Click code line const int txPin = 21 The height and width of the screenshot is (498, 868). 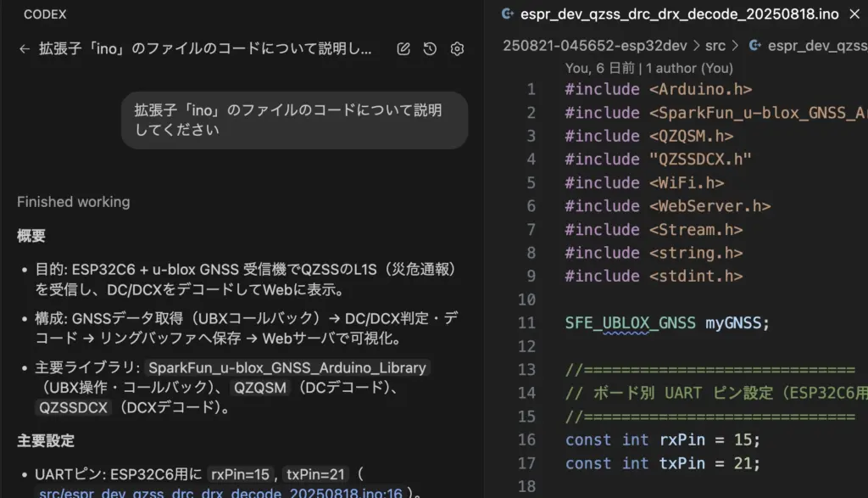(x=663, y=463)
